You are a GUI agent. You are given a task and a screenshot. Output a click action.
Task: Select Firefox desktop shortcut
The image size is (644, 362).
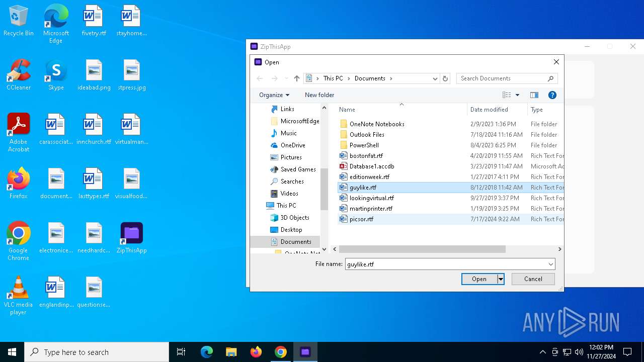tap(19, 184)
